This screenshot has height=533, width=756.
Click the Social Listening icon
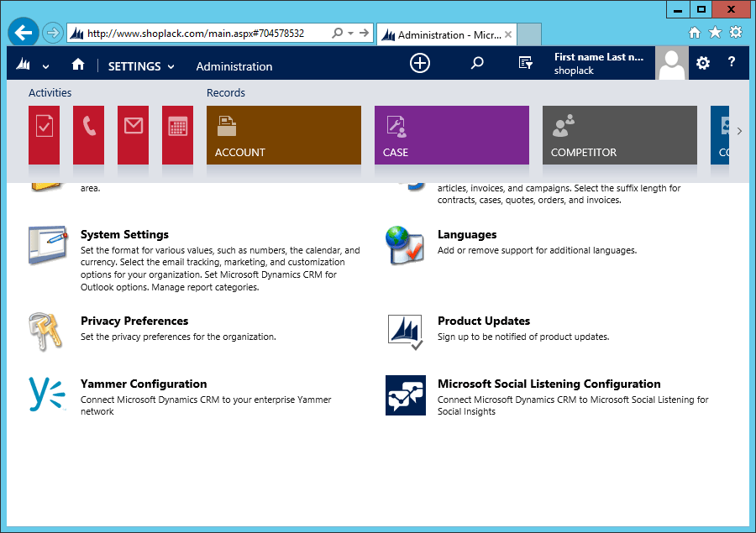pyautogui.click(x=406, y=395)
